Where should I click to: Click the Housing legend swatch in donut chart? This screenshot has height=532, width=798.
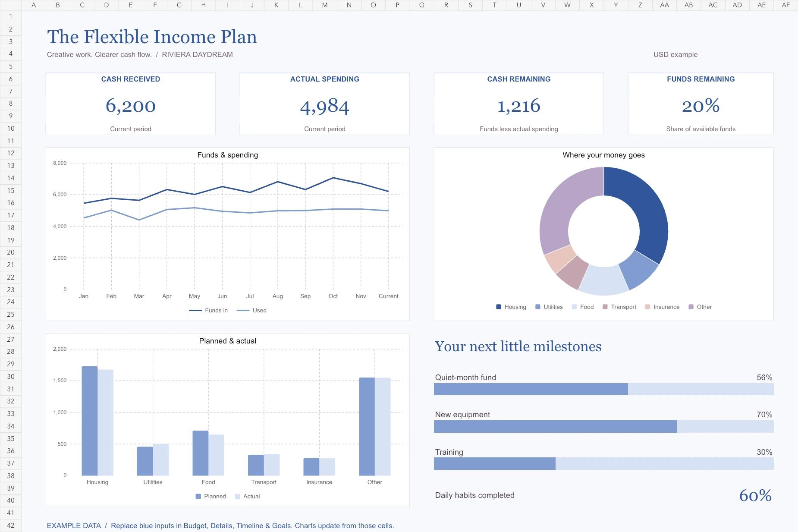[499, 307]
